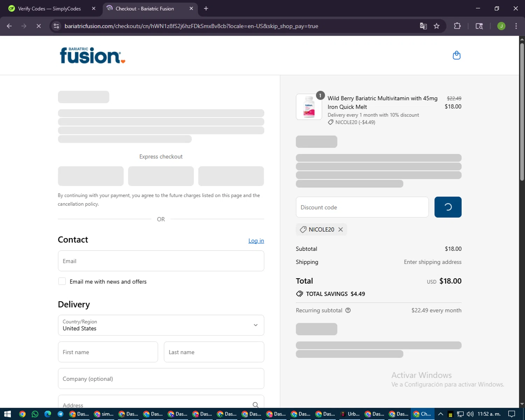Screen dimensions: 525x420
Task: Select the Checkout - Bariatric Fusion tab
Action: point(145,8)
